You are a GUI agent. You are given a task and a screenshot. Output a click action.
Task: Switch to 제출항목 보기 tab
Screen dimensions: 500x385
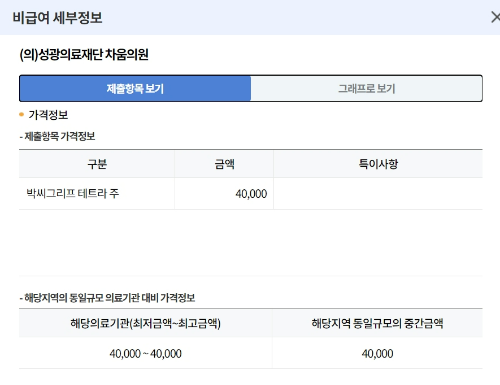click(x=135, y=89)
